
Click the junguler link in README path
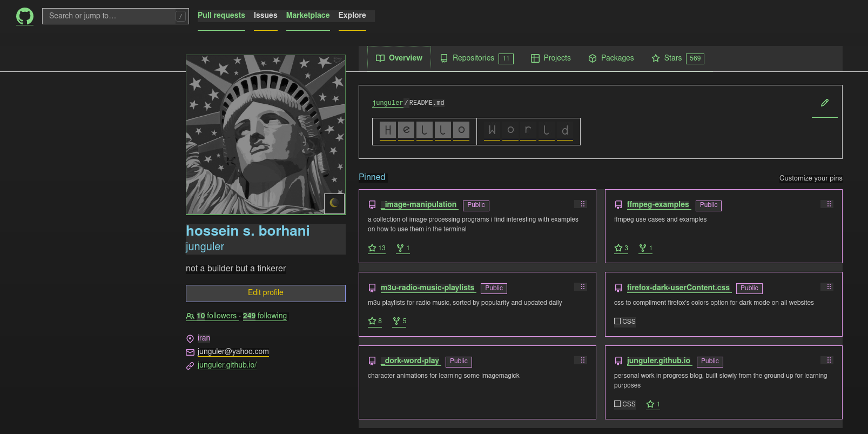[387, 103]
